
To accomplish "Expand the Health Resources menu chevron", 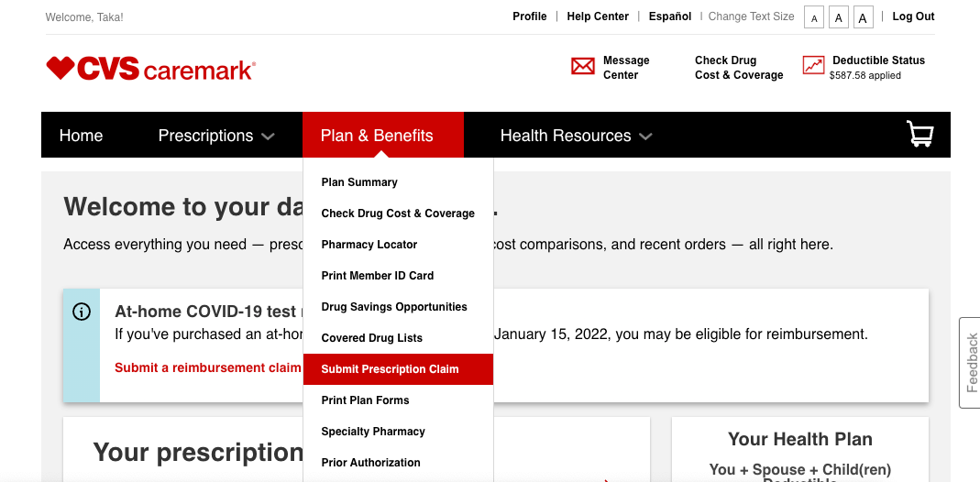I will tap(645, 137).
